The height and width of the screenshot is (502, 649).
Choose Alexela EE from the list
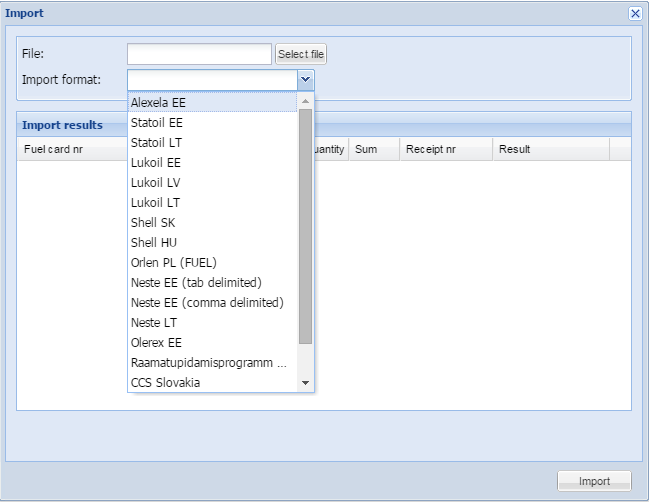[x=158, y=102]
